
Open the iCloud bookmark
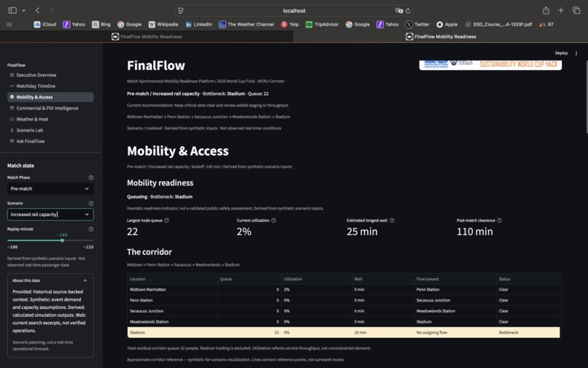[45, 24]
